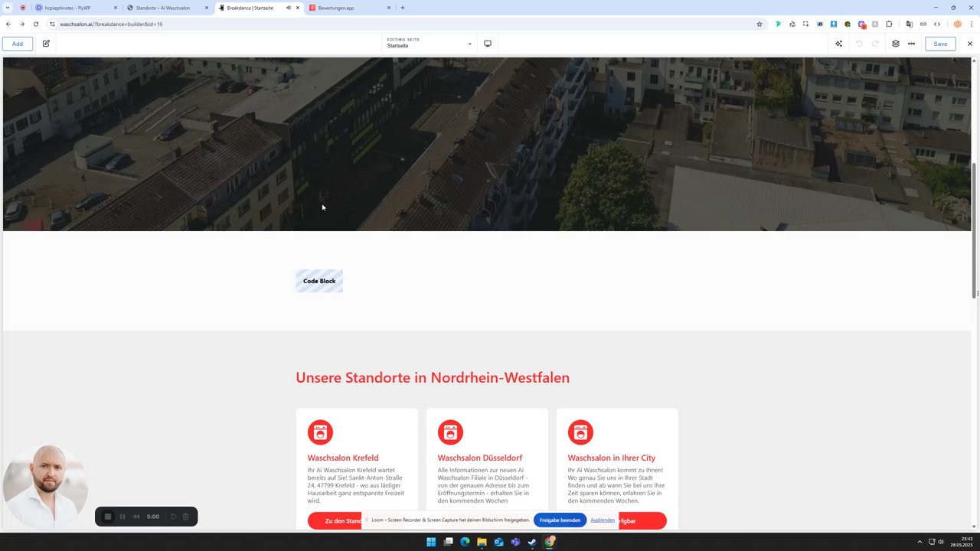Open the Chrome three-dot menu
Screen dimensions: 980x551
(971, 24)
